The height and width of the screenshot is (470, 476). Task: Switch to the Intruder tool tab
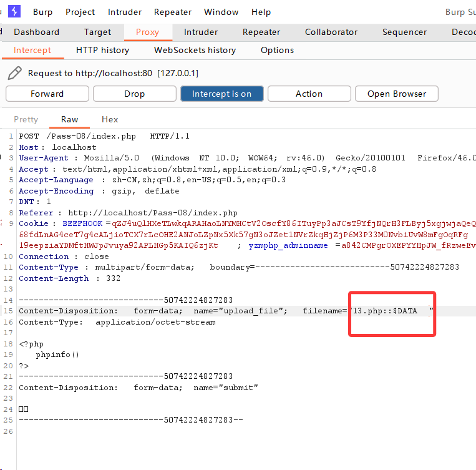pos(201,32)
